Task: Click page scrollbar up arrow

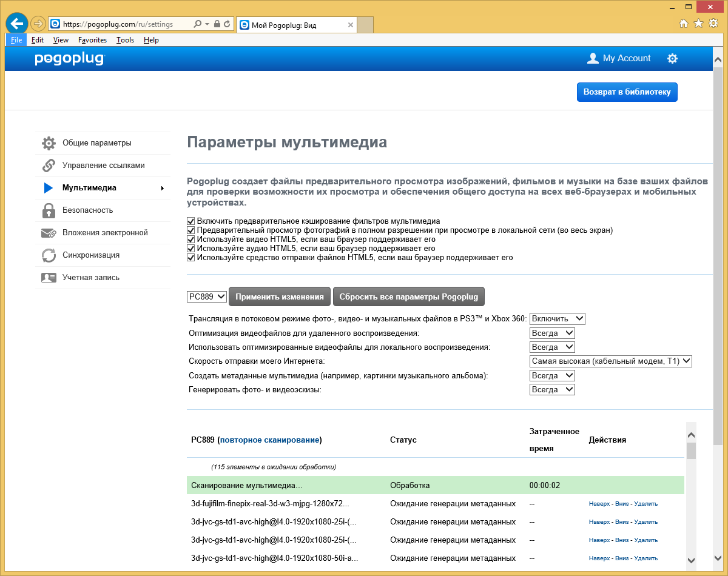Action: (x=718, y=59)
